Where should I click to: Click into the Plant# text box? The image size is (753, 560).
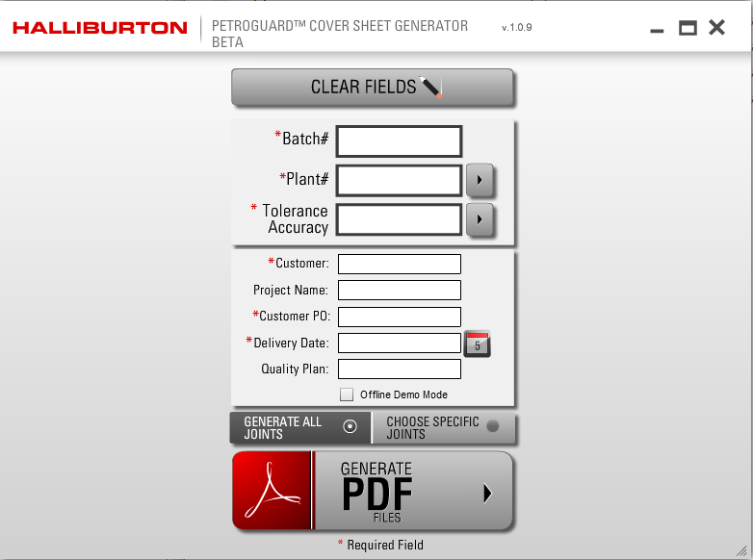click(x=399, y=180)
